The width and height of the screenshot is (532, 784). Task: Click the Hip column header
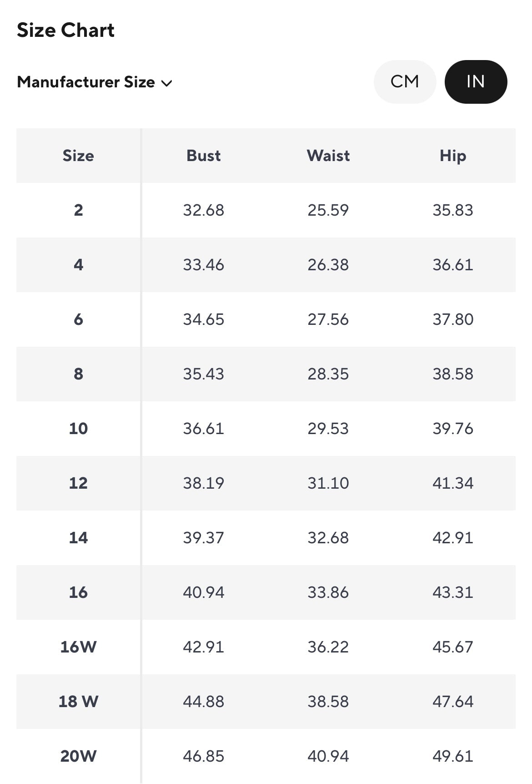453,156
